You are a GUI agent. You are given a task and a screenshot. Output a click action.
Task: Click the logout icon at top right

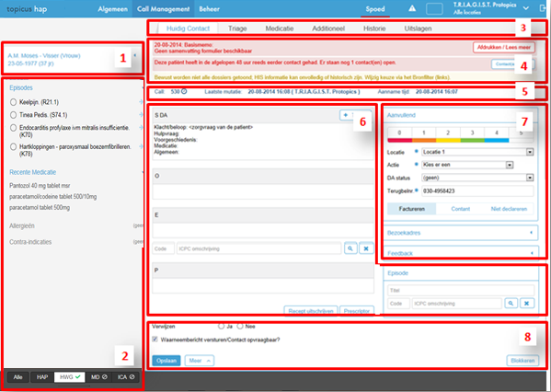pos(543,8)
